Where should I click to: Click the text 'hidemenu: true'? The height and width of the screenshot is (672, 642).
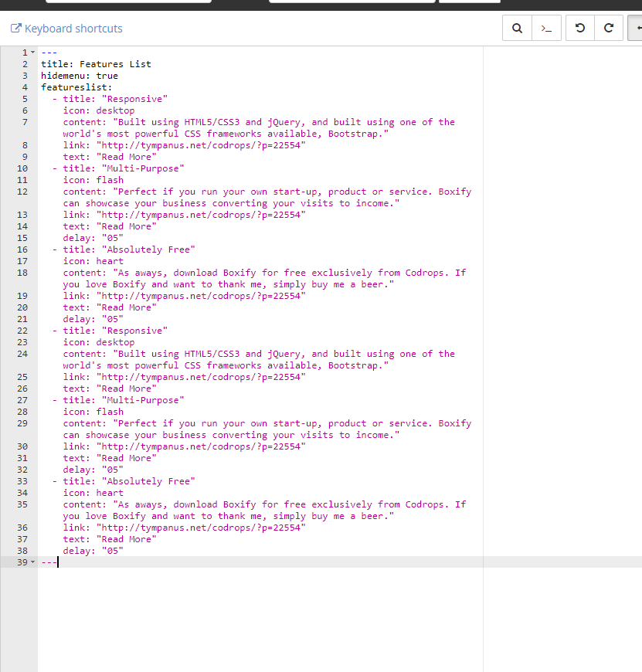click(80, 76)
